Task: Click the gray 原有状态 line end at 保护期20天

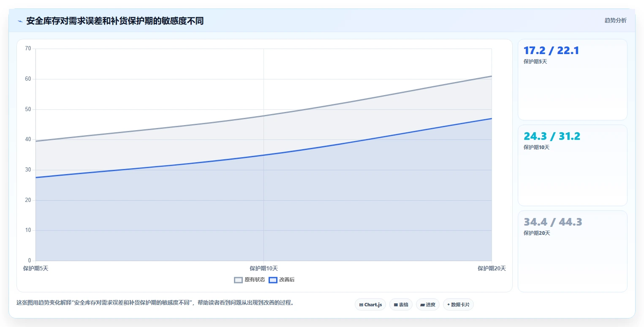Action: click(x=492, y=76)
